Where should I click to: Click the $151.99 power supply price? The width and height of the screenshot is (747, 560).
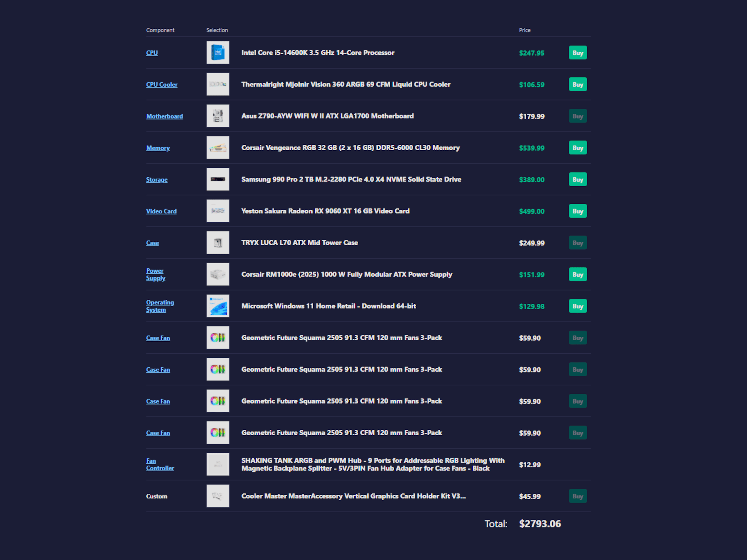[x=531, y=275]
